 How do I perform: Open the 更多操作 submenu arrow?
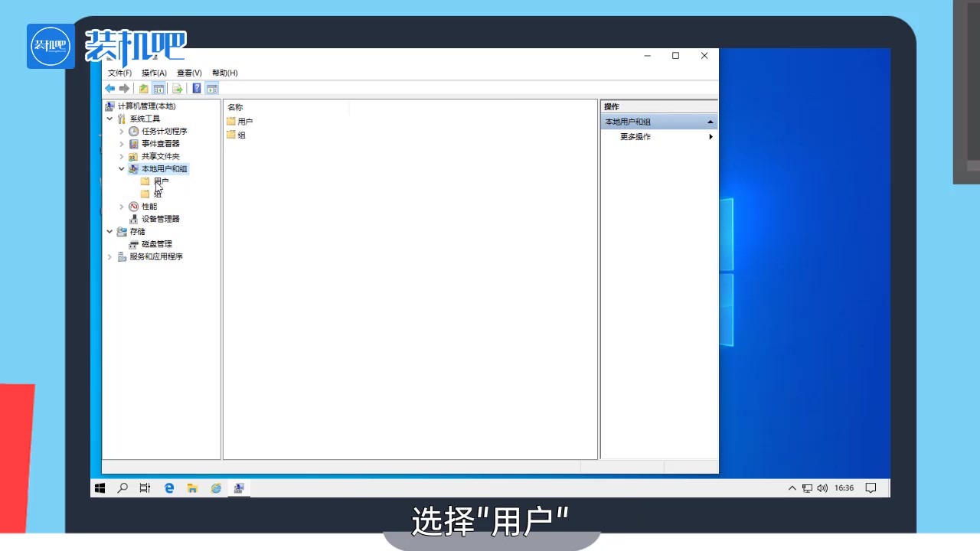[710, 136]
